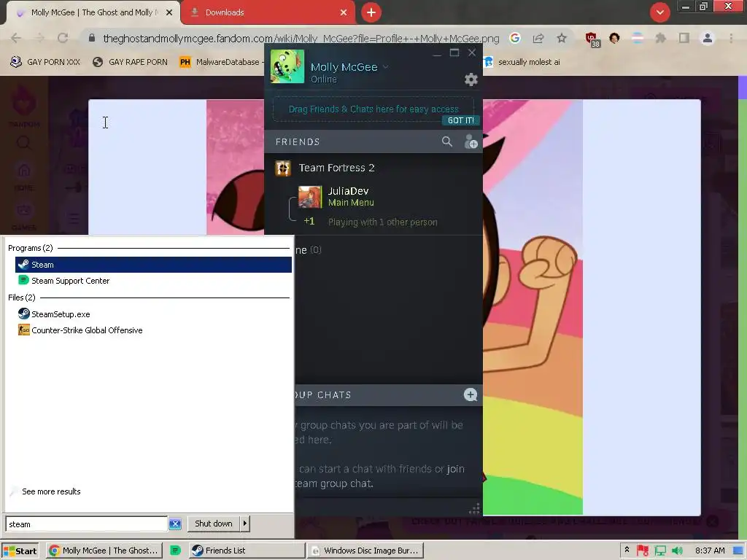Click See more results link
Viewport: 747px width, 560px height.
(51, 491)
